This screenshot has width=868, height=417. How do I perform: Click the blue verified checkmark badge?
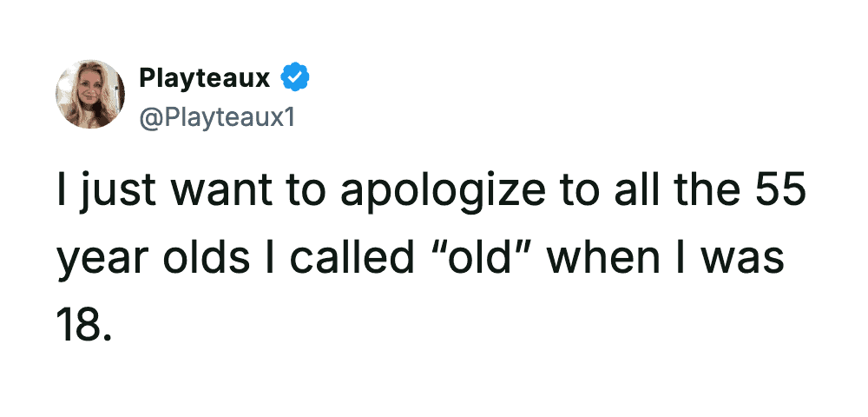point(298,79)
